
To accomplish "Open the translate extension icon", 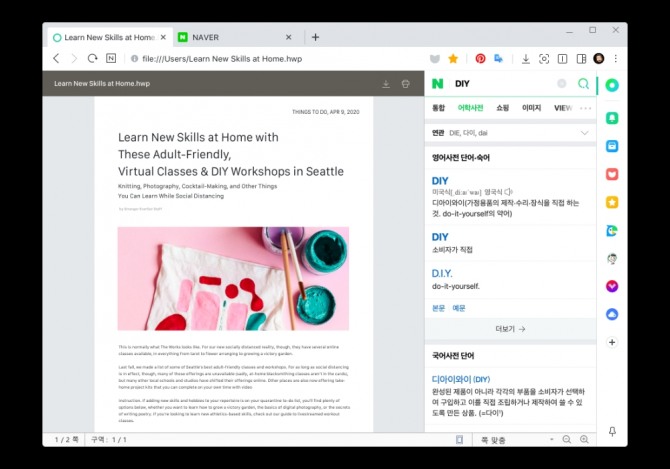I will coord(498,59).
